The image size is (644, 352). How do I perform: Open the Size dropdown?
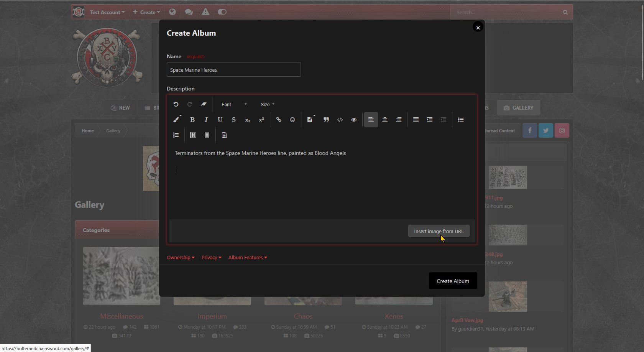(x=267, y=104)
